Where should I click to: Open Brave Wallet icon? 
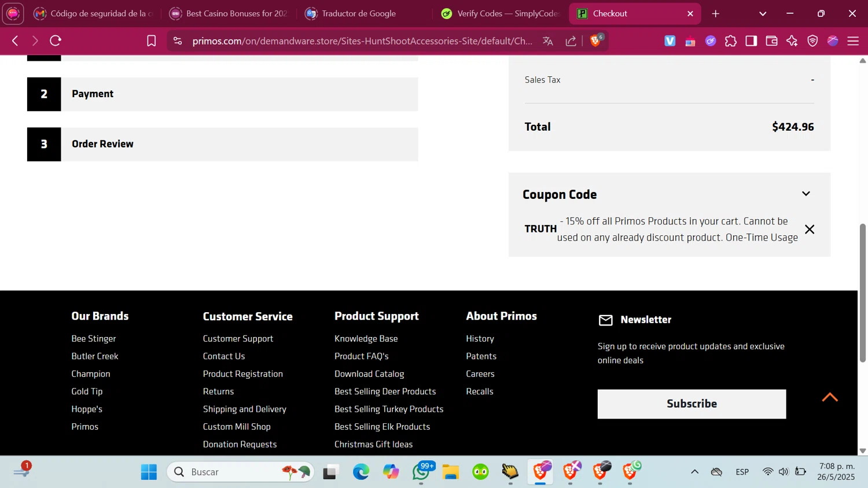tap(771, 40)
